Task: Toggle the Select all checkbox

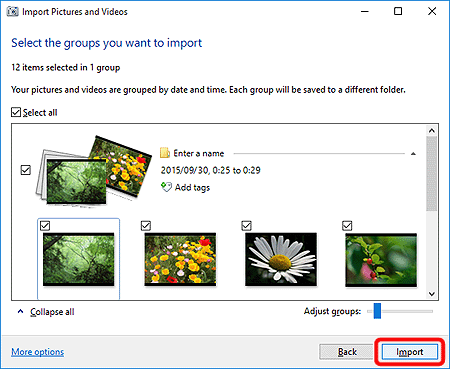Action: pyautogui.click(x=16, y=112)
